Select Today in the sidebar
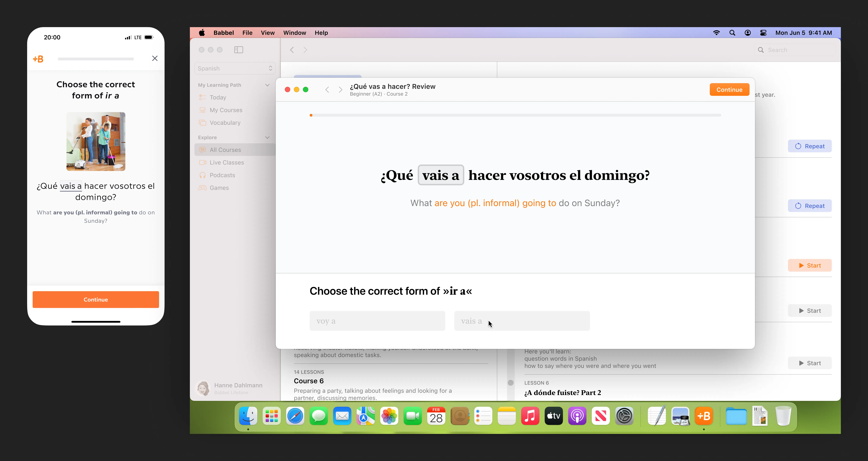868x461 pixels. tap(235, 97)
